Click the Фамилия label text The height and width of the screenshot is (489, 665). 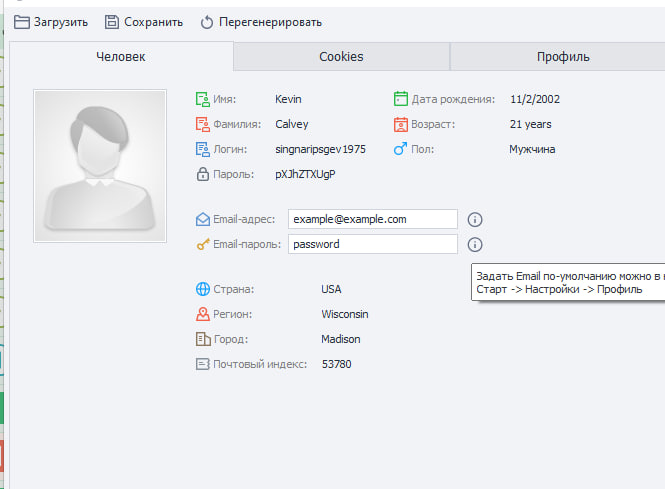pyautogui.click(x=237, y=124)
